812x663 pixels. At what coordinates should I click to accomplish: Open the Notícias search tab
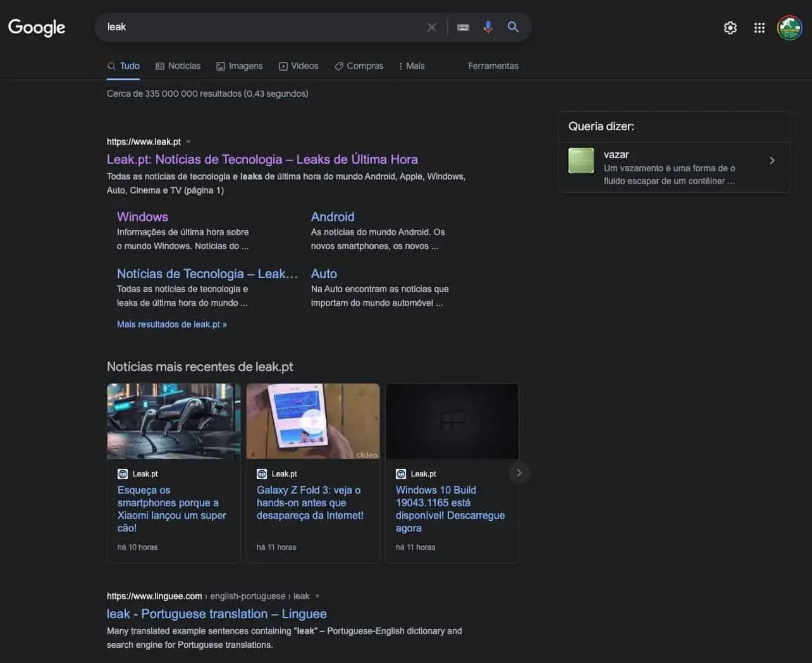(x=178, y=66)
